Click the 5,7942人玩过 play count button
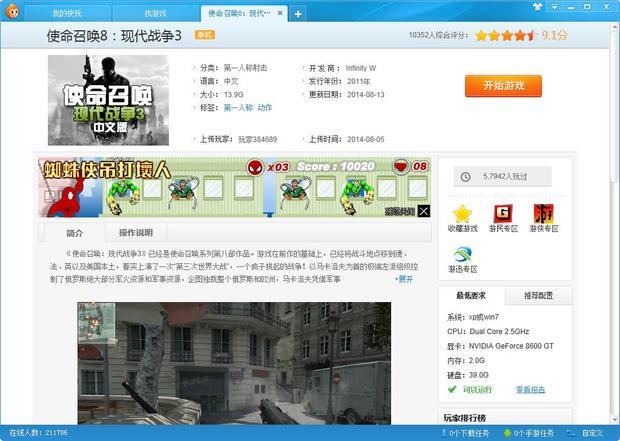The image size is (620, 441). point(502,176)
